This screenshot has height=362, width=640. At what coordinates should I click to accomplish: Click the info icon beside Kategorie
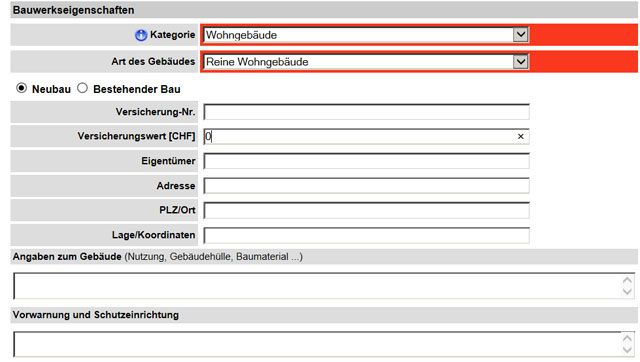click(141, 35)
